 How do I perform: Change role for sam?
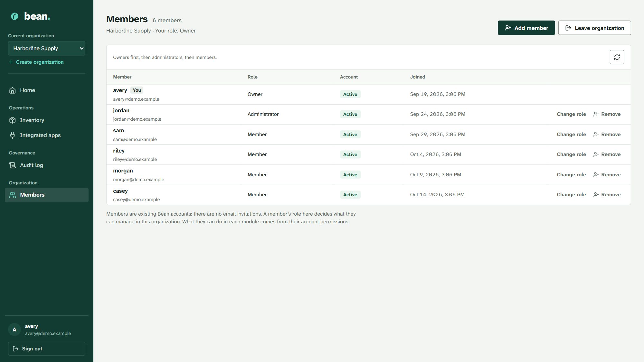(571, 135)
